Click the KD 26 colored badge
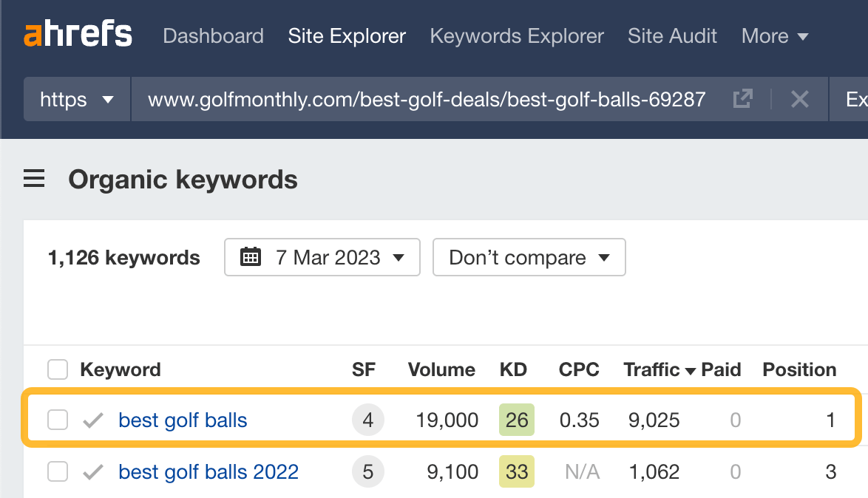This screenshot has height=498, width=868. [x=516, y=420]
